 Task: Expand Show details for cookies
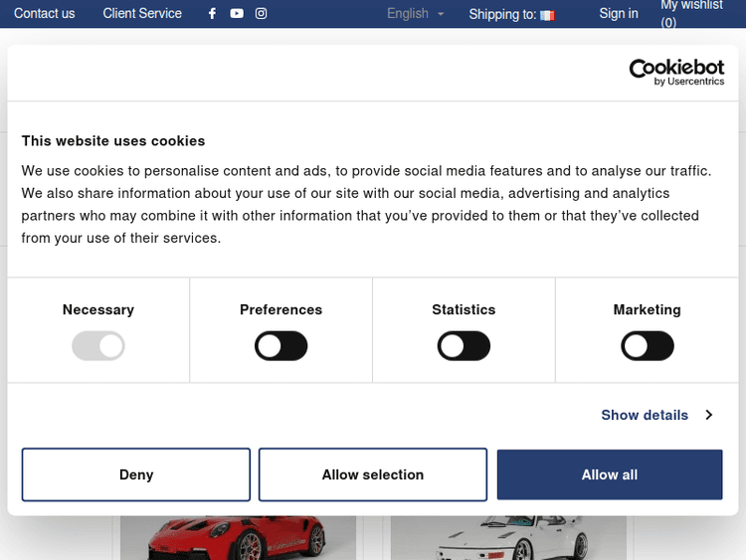coord(645,415)
